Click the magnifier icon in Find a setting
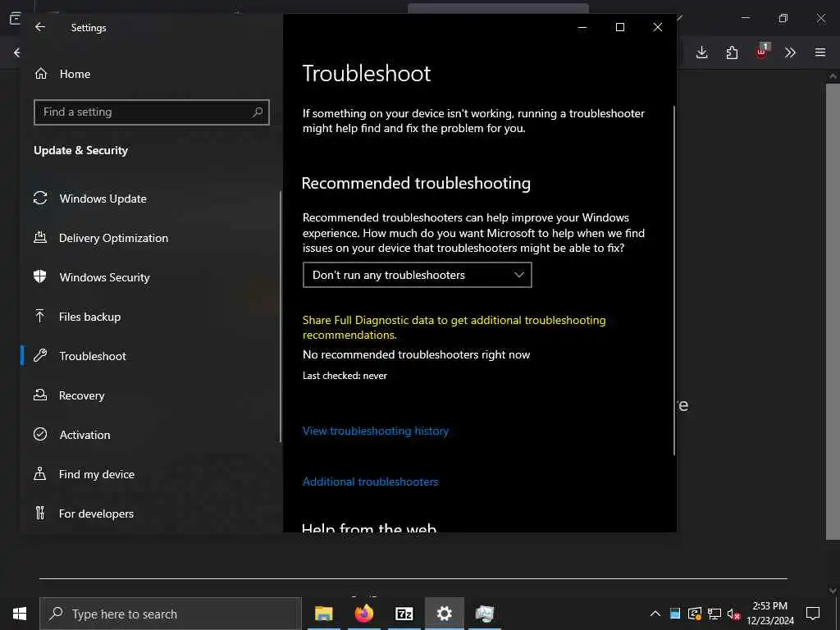The image size is (840, 630). 258,112
